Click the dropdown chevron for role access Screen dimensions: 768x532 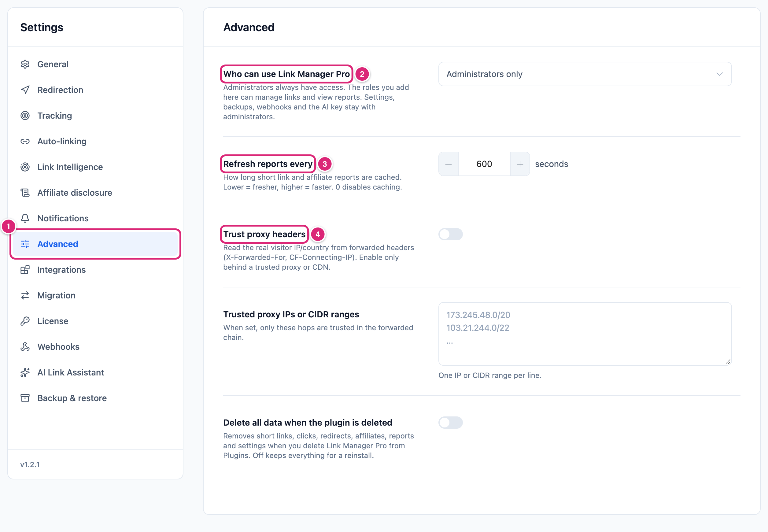719,74
